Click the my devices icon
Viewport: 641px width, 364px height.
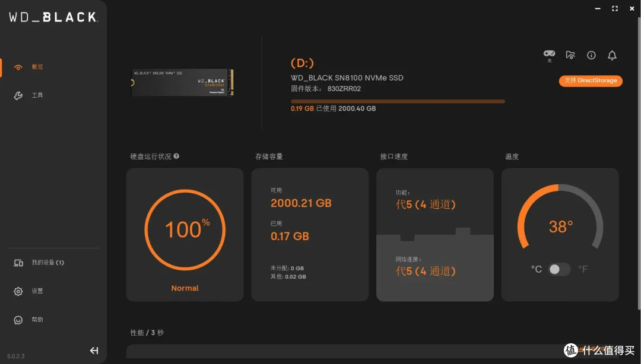click(18, 263)
